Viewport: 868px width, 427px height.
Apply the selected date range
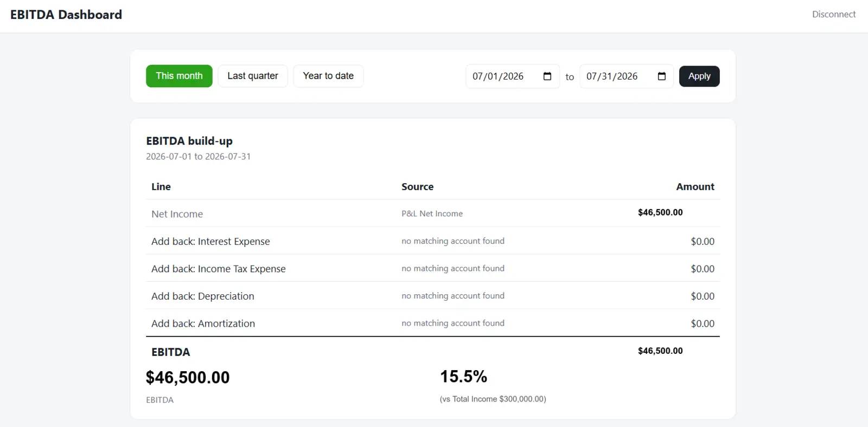(699, 76)
